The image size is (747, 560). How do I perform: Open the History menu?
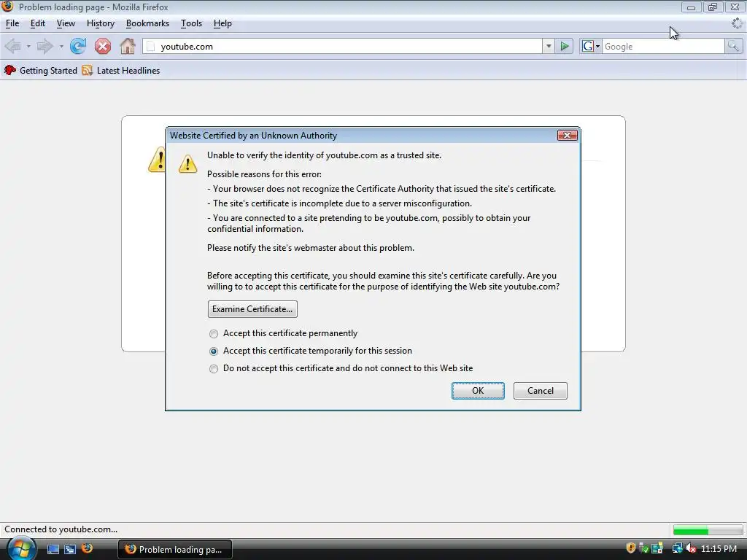[x=101, y=23]
